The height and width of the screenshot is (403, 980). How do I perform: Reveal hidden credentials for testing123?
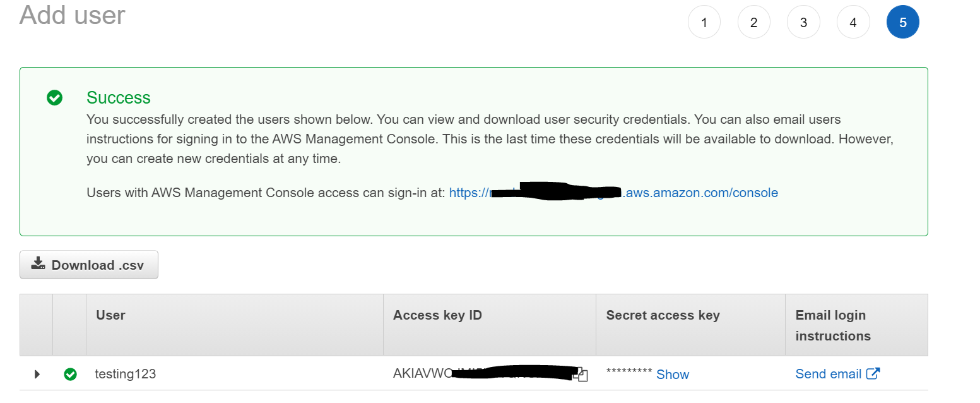pyautogui.click(x=672, y=374)
